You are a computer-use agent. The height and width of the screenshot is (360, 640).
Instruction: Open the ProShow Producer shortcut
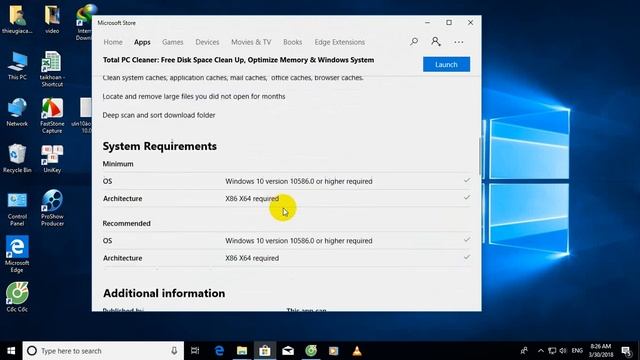click(x=52, y=208)
